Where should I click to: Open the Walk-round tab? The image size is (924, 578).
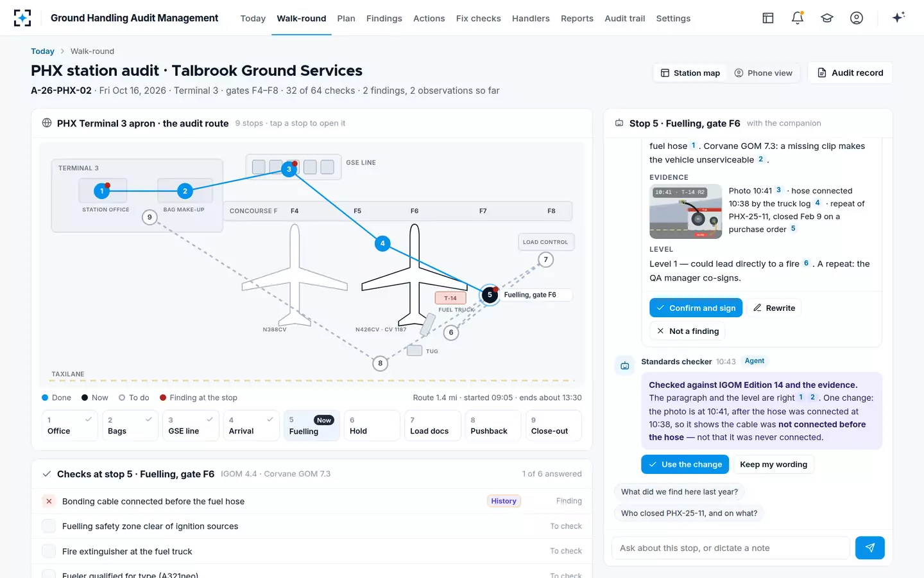pyautogui.click(x=302, y=18)
